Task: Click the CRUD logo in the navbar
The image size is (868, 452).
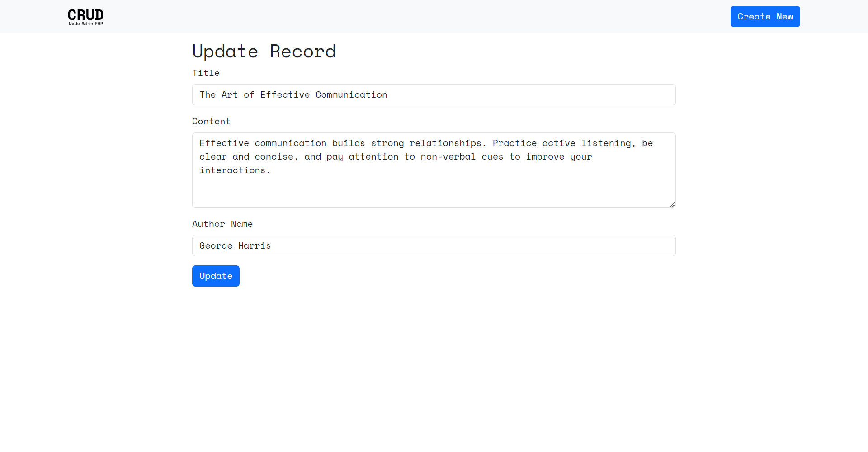Action: click(x=85, y=15)
